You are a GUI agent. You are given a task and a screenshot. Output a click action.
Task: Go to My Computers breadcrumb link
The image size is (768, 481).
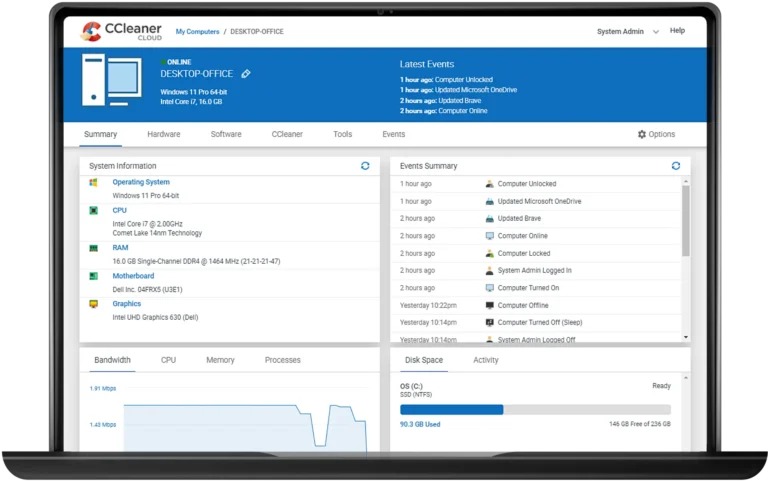point(197,31)
